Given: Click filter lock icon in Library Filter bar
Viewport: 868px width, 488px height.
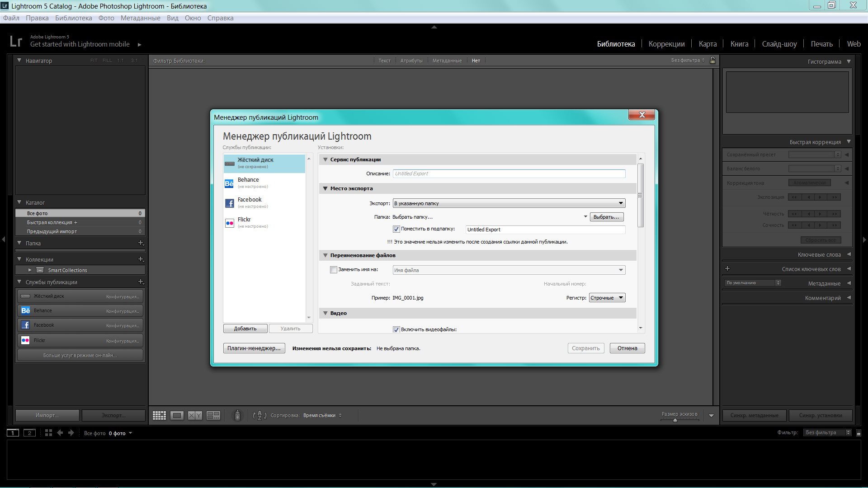Looking at the screenshot, I should 712,60.
